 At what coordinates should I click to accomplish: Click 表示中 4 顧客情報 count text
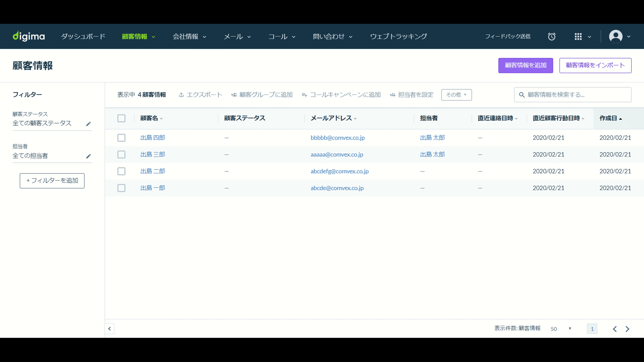pyautogui.click(x=142, y=95)
